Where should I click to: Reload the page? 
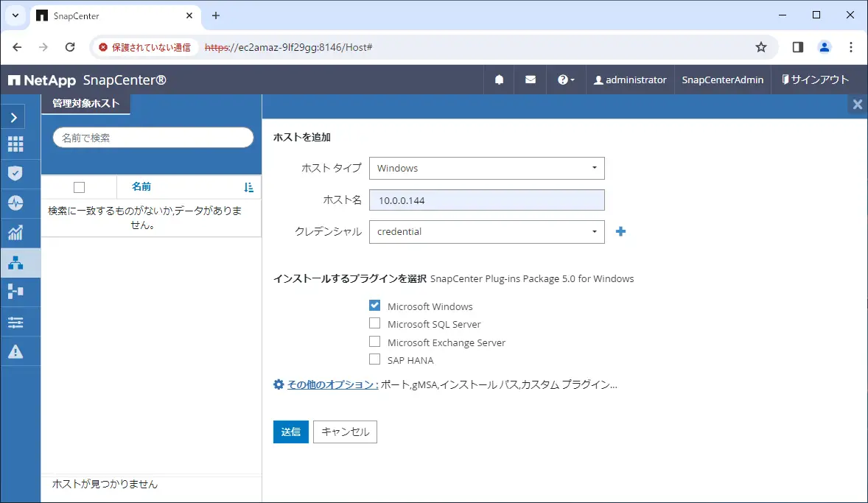coord(70,47)
